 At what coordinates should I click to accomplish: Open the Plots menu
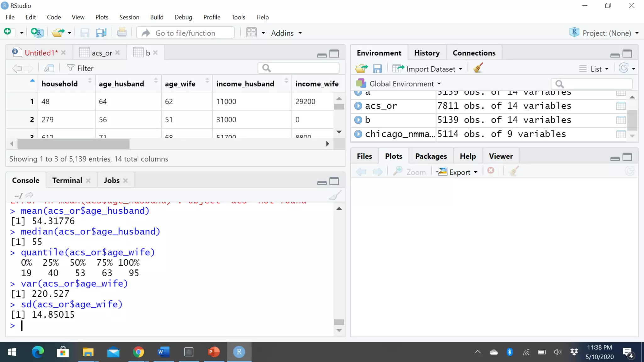click(x=102, y=17)
